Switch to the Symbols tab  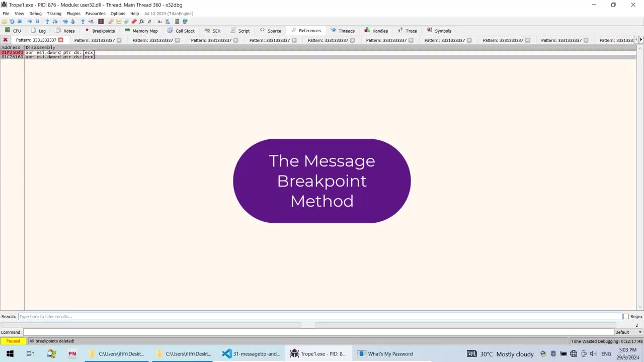click(439, 31)
